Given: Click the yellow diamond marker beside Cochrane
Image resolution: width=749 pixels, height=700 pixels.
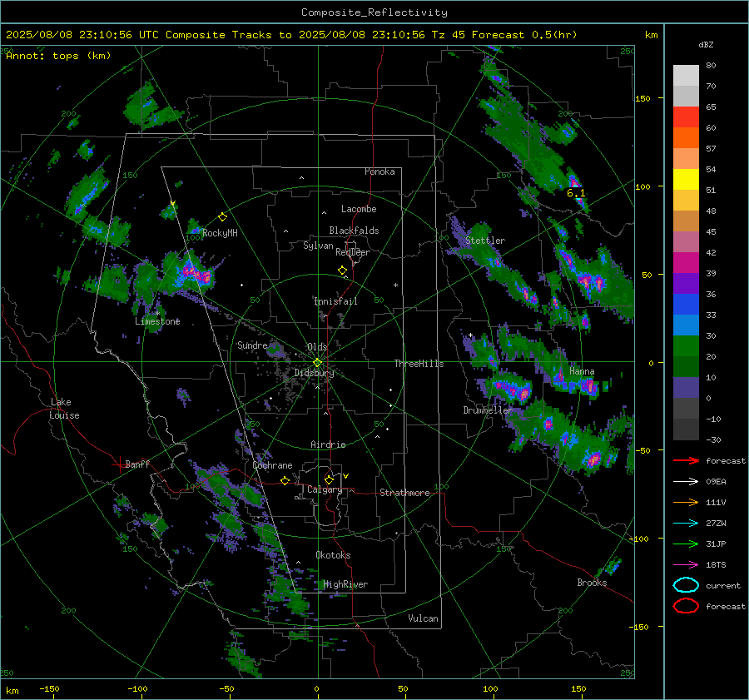Looking at the screenshot, I should [x=285, y=481].
